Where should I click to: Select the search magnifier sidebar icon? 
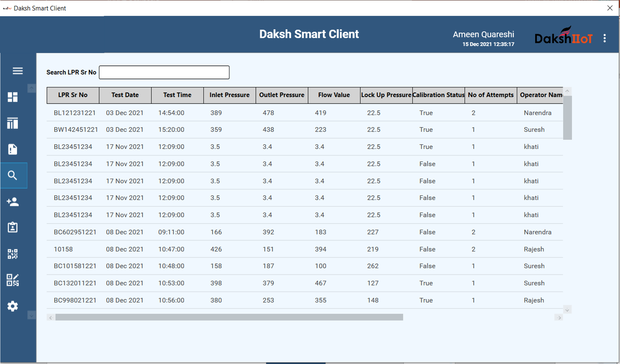[x=13, y=176]
